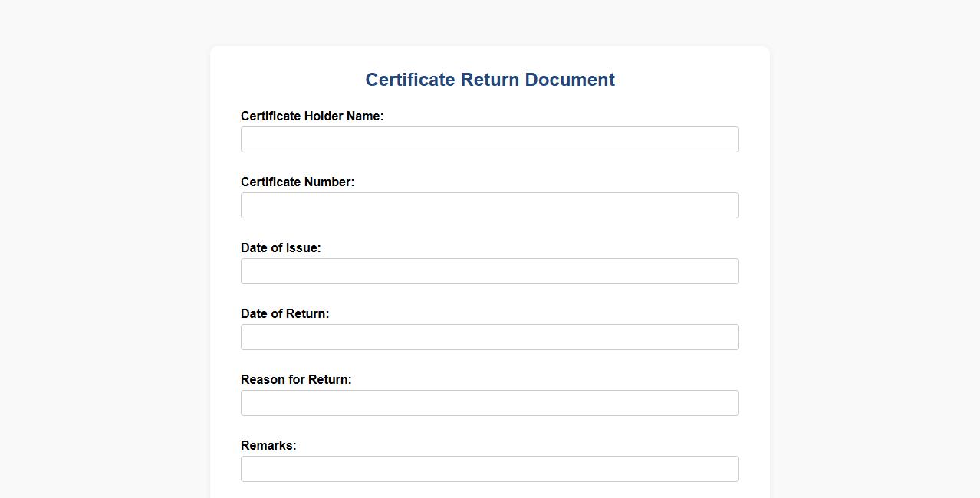Select the Date of Issue field
The width and height of the screenshot is (980, 498).
pyautogui.click(x=489, y=271)
